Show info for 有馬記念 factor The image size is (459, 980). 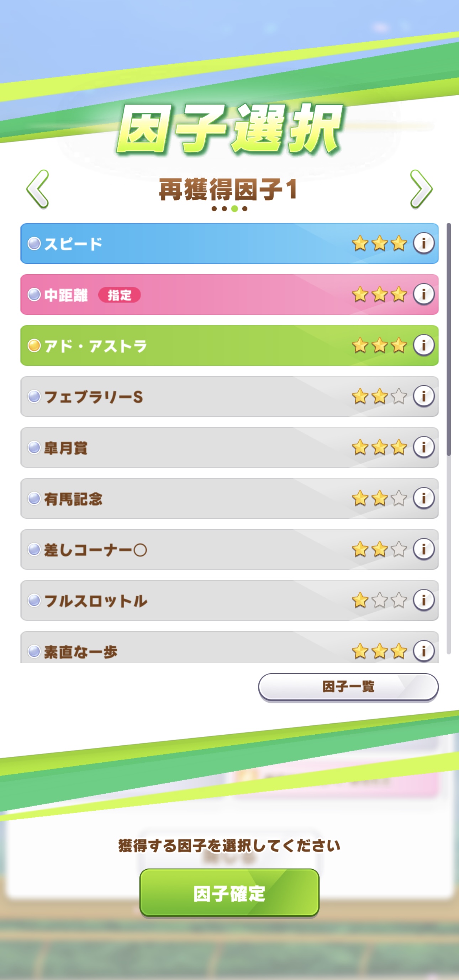point(423,498)
